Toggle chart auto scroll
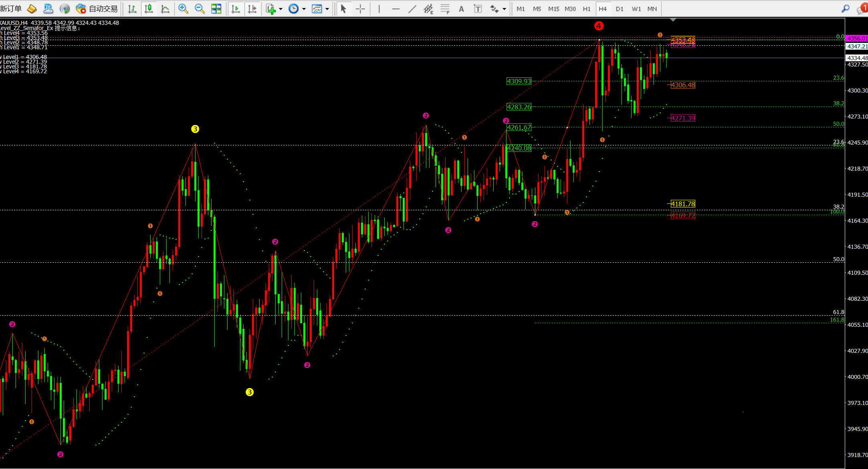This screenshot has width=868, height=469. click(x=236, y=8)
